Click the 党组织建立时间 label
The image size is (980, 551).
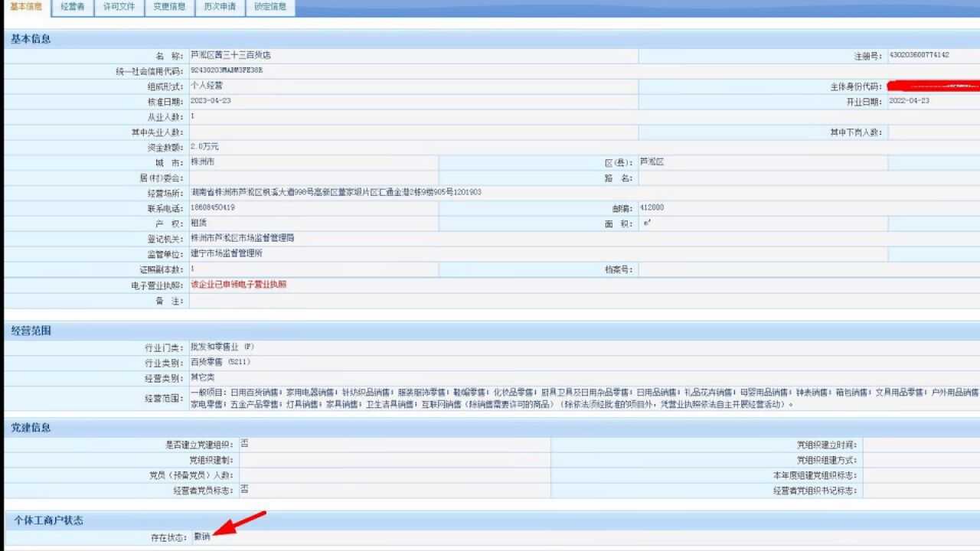(827, 445)
